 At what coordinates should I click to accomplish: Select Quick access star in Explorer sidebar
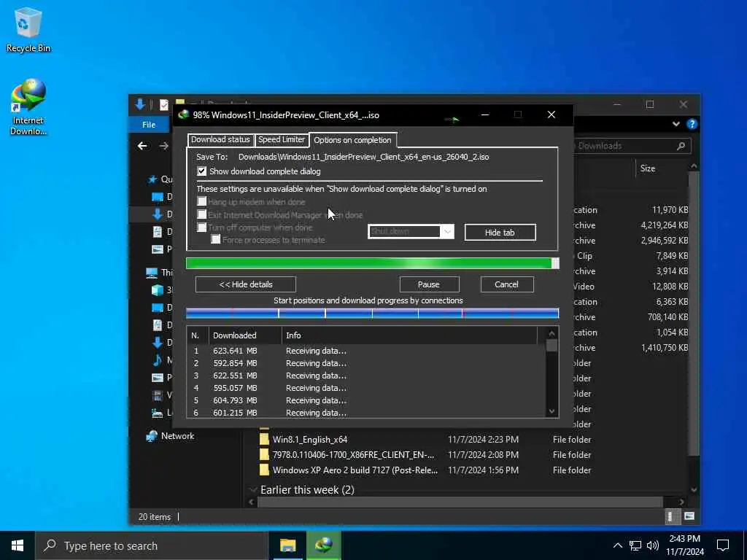[x=152, y=179]
